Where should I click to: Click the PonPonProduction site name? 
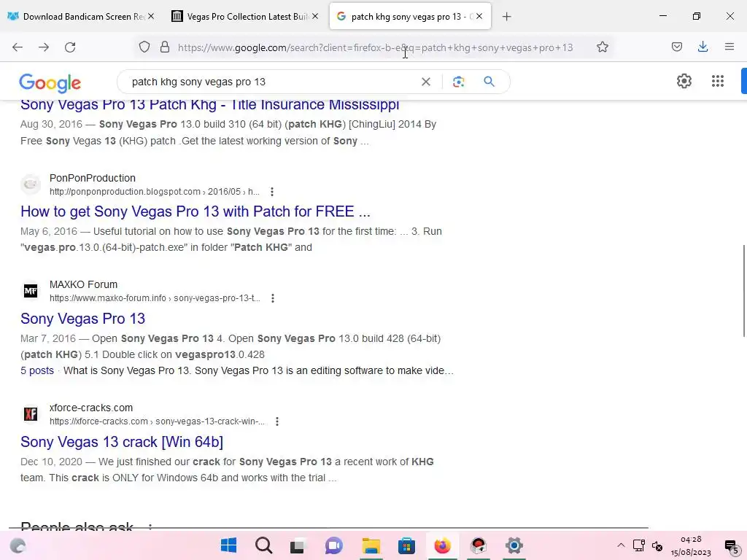[93, 178]
